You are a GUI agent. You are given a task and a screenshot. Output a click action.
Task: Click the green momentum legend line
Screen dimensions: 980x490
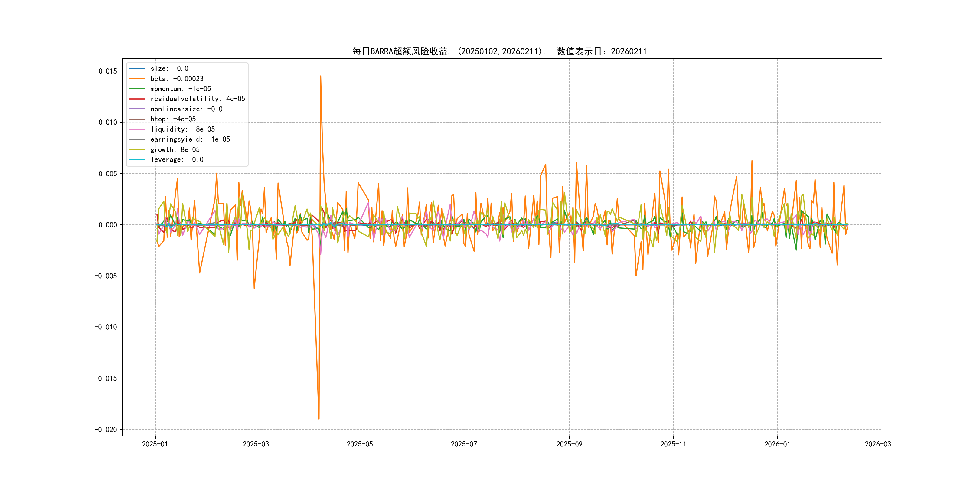coord(137,89)
